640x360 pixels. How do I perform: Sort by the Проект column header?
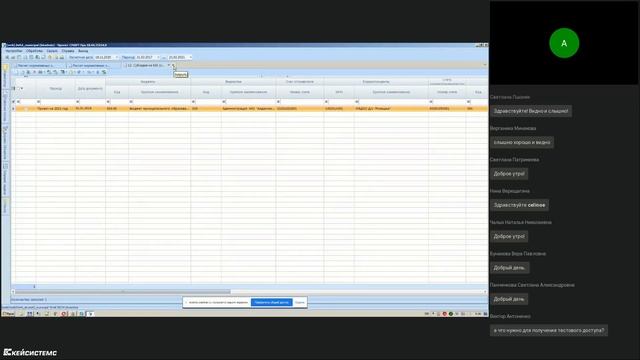56,88
